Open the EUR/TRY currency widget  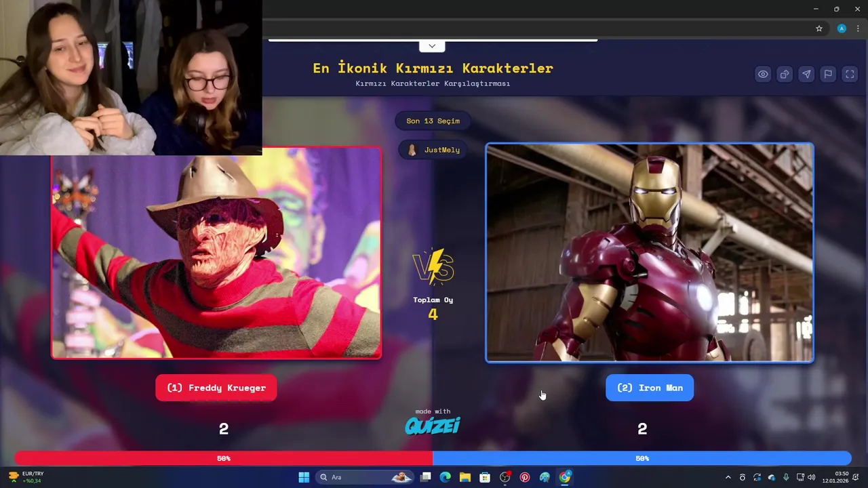point(26,477)
